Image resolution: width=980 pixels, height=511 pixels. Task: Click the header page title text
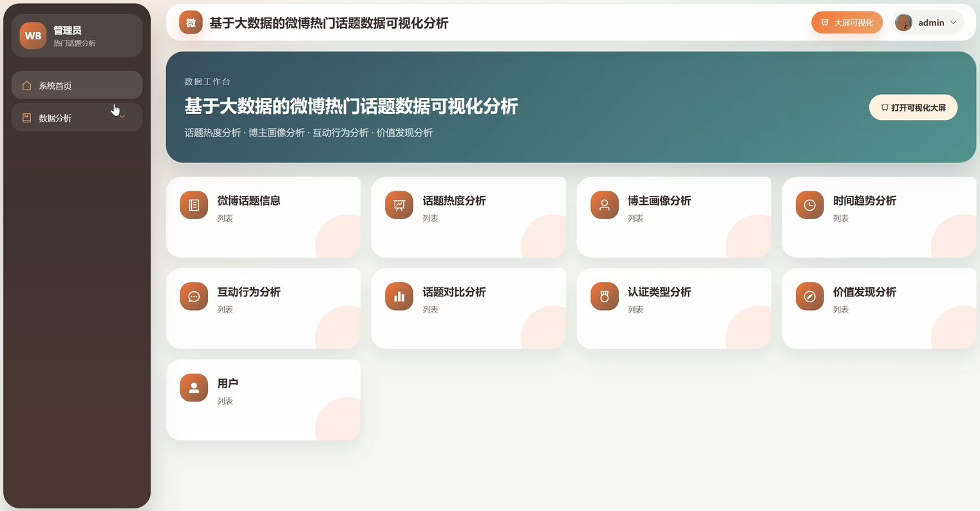(x=329, y=23)
